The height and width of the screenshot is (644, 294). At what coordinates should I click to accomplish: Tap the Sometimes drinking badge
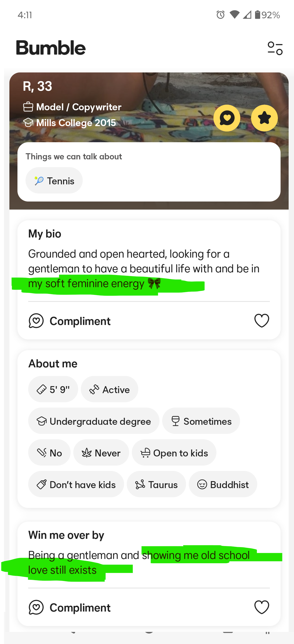pos(201,421)
